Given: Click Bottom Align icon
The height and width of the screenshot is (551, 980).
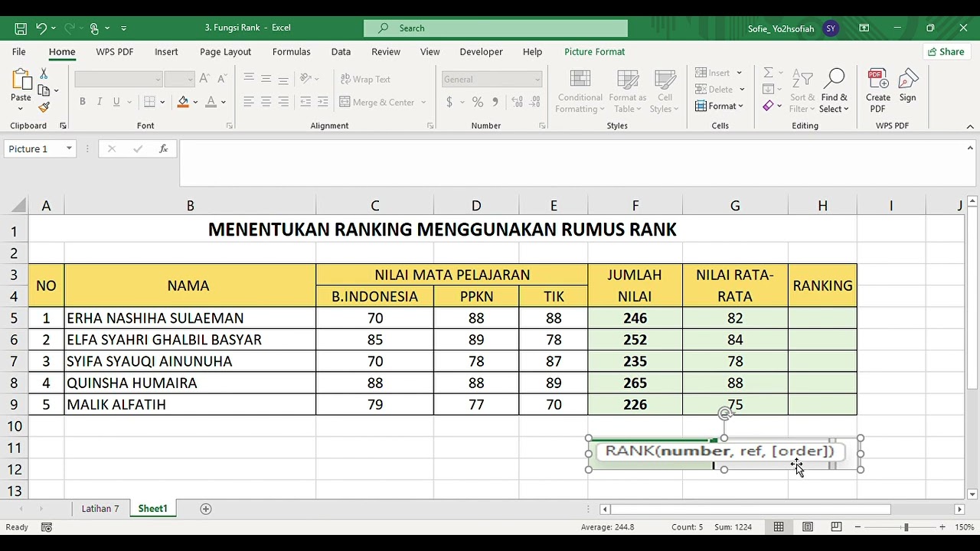Looking at the screenshot, I should click(283, 79).
